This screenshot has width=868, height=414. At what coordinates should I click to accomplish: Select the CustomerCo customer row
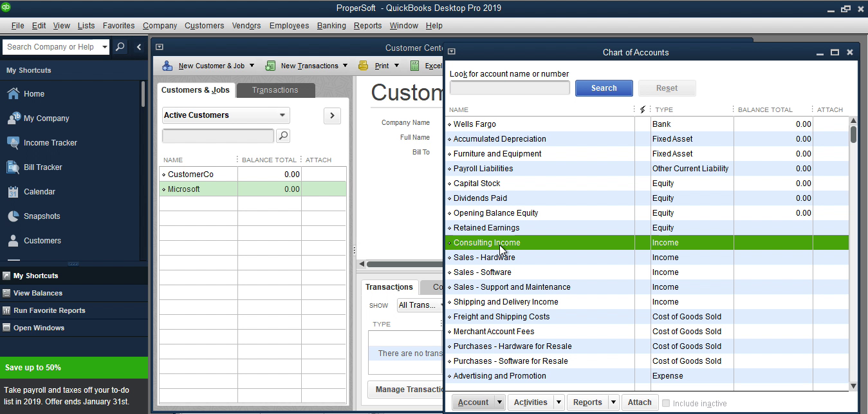point(252,174)
